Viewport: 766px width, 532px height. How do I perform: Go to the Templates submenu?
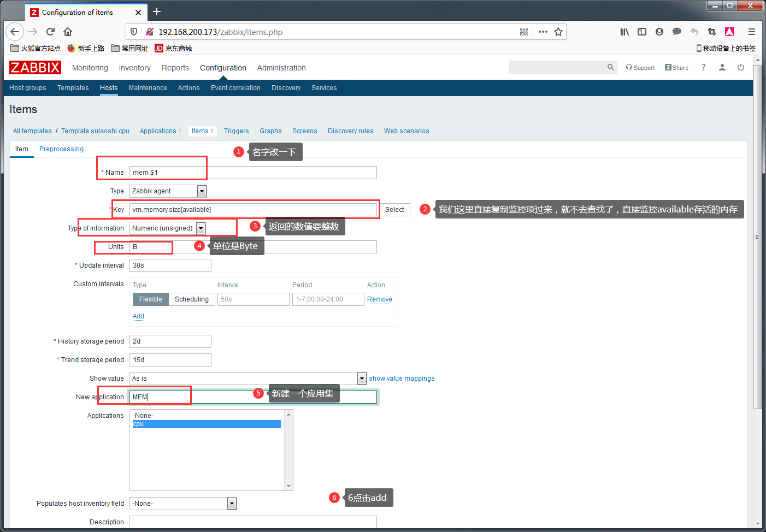point(73,88)
